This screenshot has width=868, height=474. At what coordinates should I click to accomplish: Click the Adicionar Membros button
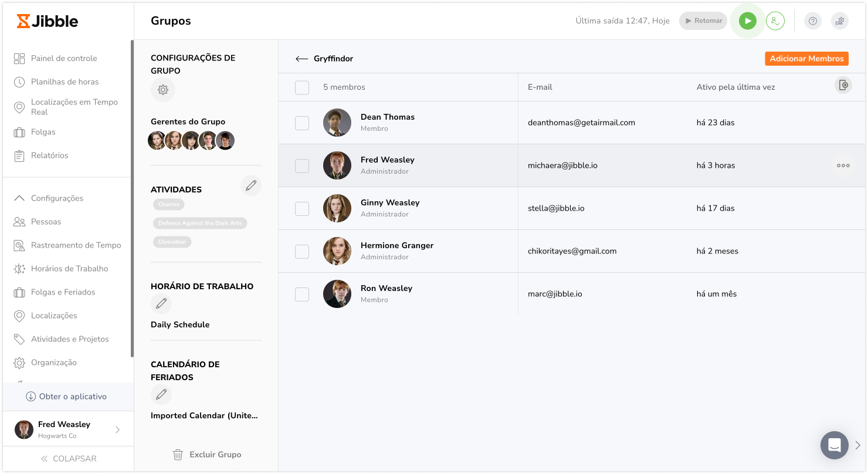(x=806, y=59)
